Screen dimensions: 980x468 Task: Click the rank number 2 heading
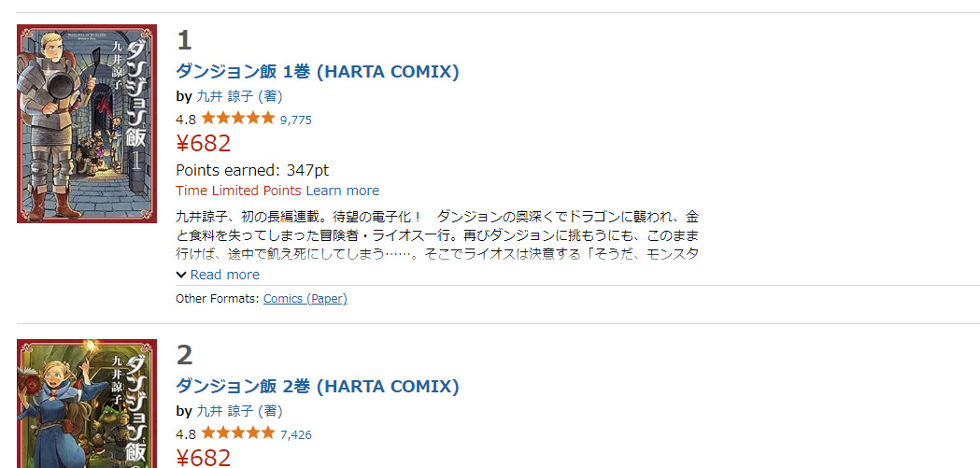tap(185, 355)
